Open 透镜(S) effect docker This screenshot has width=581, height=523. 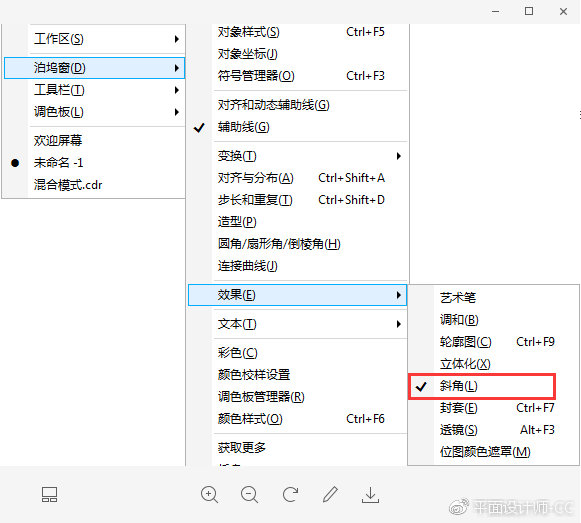tap(493, 430)
